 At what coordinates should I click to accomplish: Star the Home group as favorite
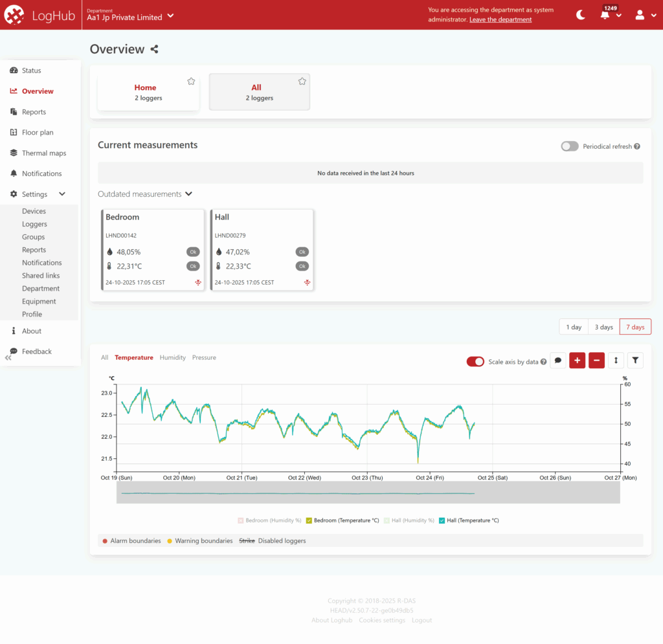tap(191, 81)
